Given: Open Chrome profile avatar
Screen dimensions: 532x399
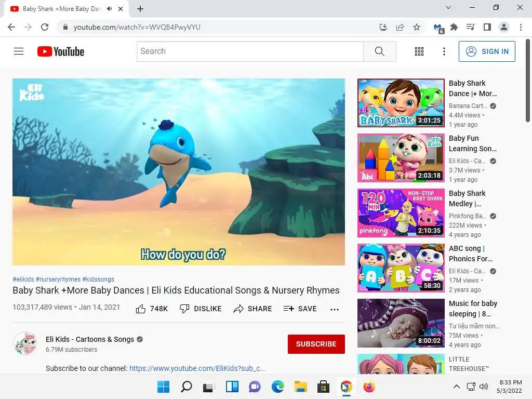Looking at the screenshot, I should [504, 27].
